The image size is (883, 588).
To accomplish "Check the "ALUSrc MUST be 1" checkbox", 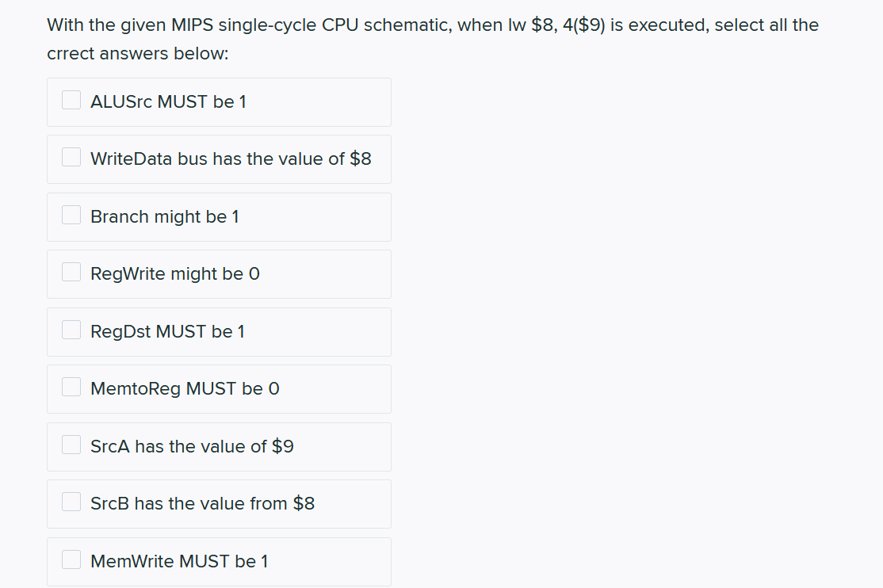I will pos(71,99).
